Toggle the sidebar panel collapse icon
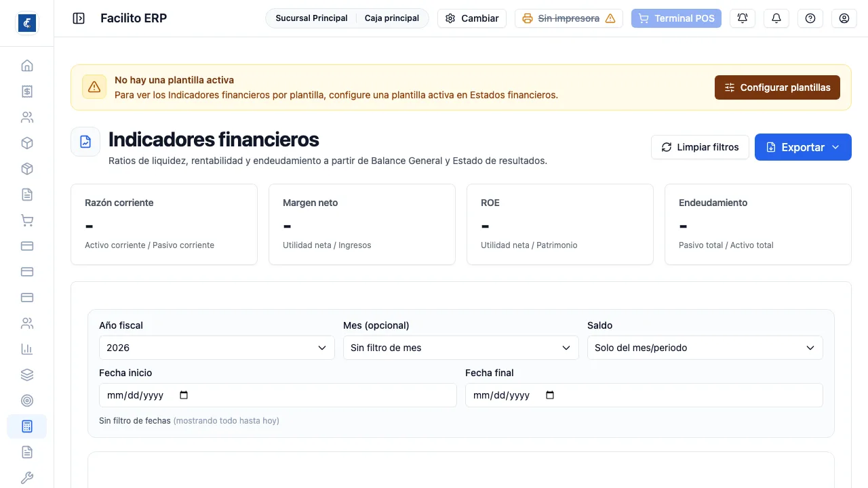 79,18
